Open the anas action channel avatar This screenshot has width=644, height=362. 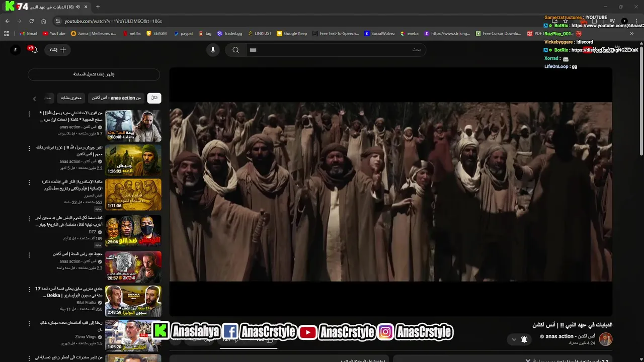tap(606, 339)
